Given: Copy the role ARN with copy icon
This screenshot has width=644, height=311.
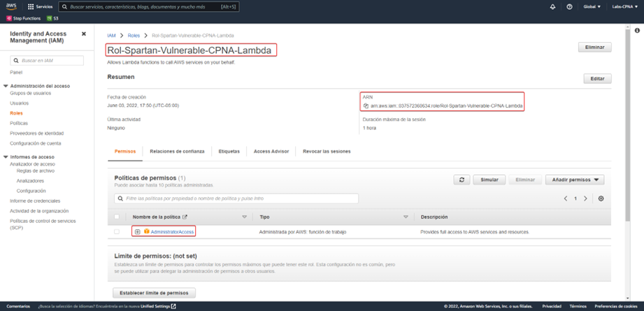Looking at the screenshot, I should [x=366, y=106].
